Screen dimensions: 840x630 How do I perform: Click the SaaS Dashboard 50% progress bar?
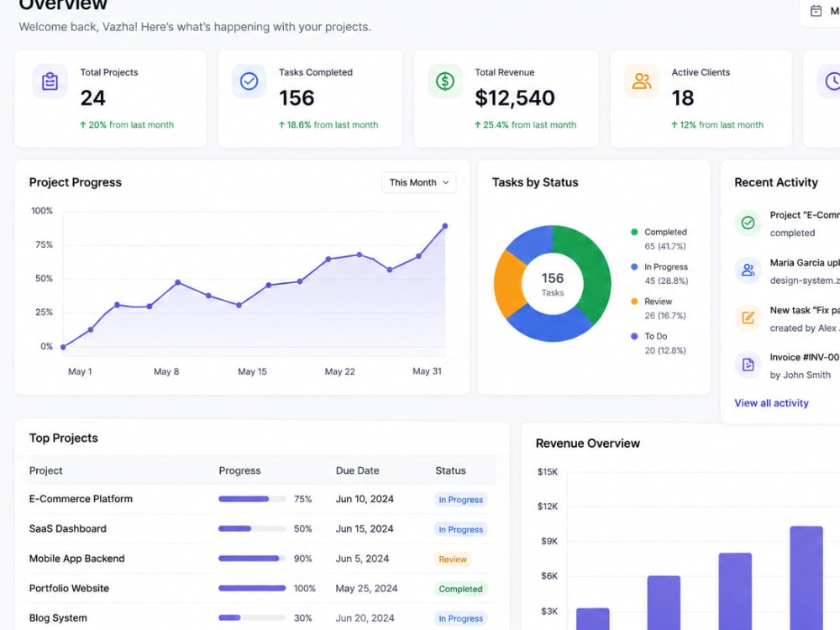252,528
